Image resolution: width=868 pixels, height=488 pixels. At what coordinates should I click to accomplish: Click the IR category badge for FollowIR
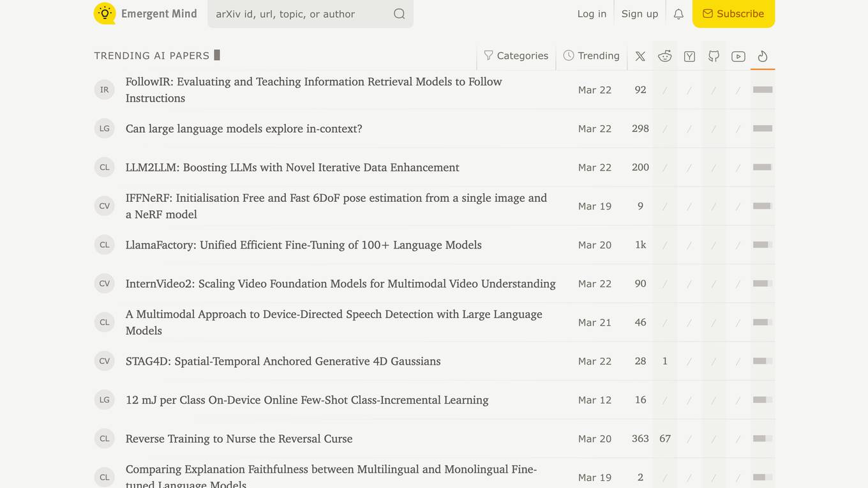[105, 90]
